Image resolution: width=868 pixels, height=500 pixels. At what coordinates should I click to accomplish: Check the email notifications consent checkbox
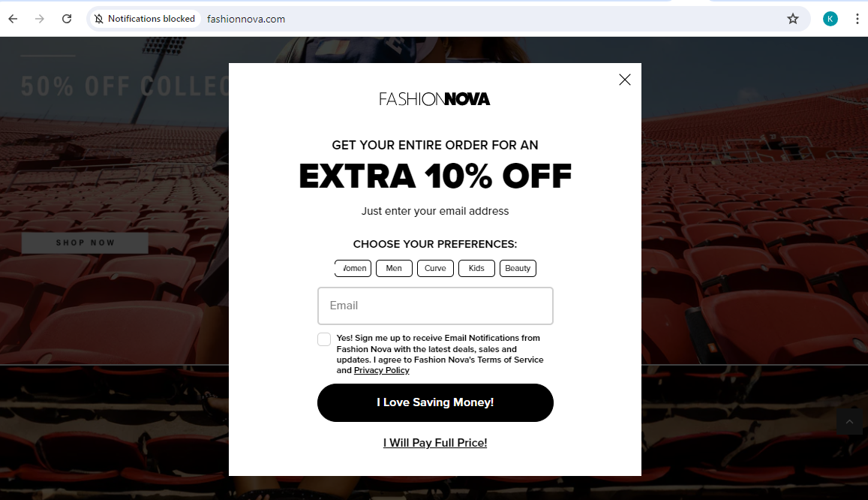[324, 339]
